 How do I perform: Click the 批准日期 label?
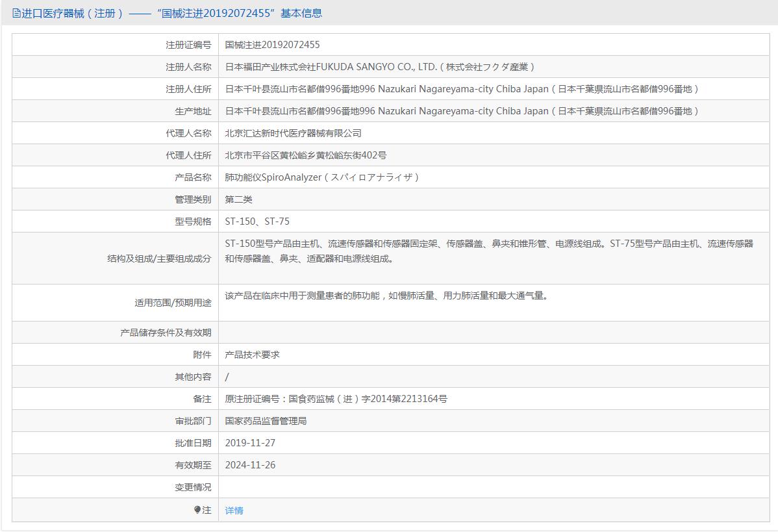192,443
